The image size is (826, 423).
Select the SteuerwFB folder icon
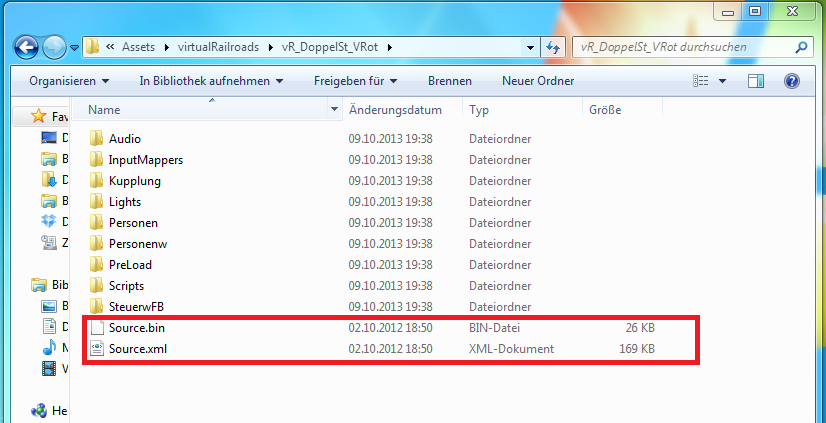click(96, 307)
